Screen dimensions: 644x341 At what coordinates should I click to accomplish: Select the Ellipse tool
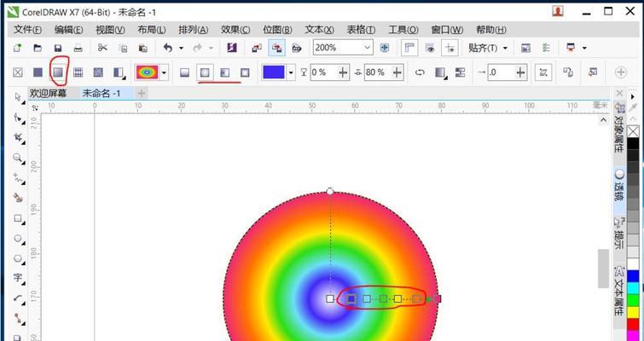pyautogui.click(x=18, y=238)
